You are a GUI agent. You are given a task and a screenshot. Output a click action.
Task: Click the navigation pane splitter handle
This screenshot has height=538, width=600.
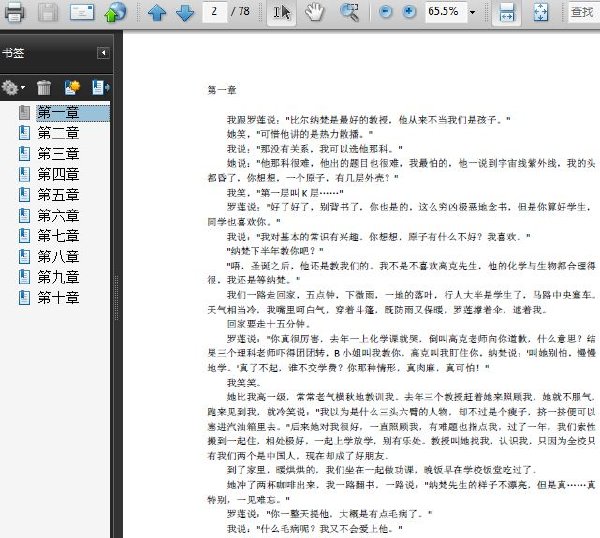[x=116, y=298]
